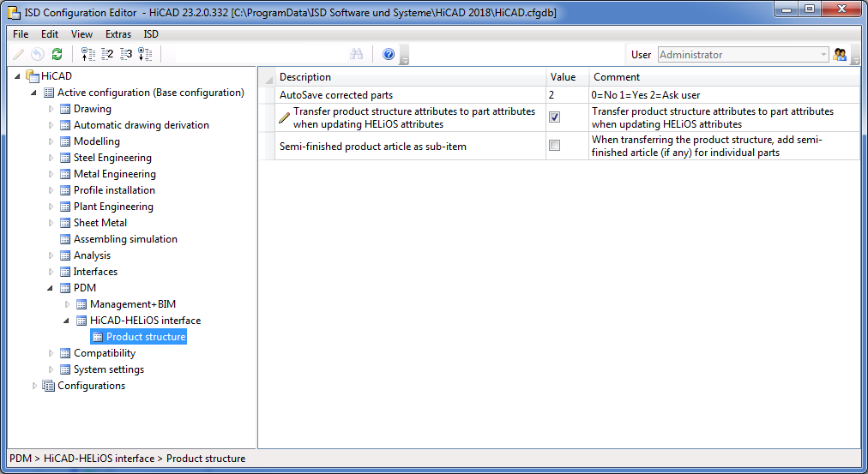This screenshot has width=868, height=474.
Task: Open help with the blue question icon
Action: [389, 54]
